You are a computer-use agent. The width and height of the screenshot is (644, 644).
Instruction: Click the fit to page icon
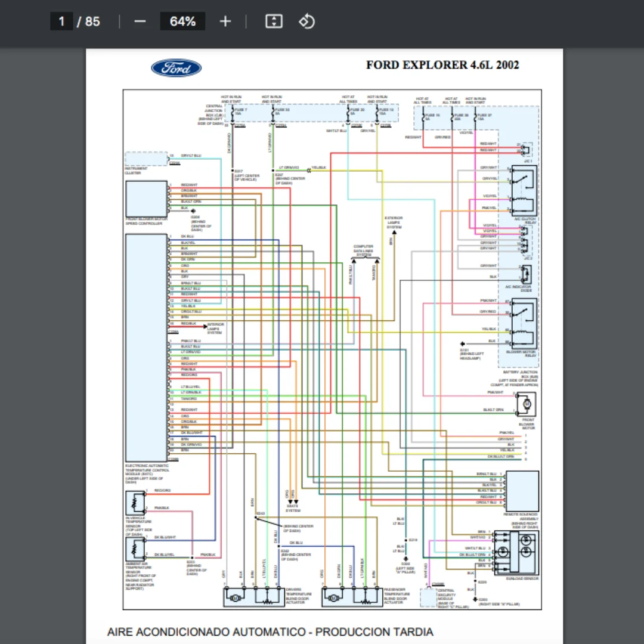[x=274, y=21]
